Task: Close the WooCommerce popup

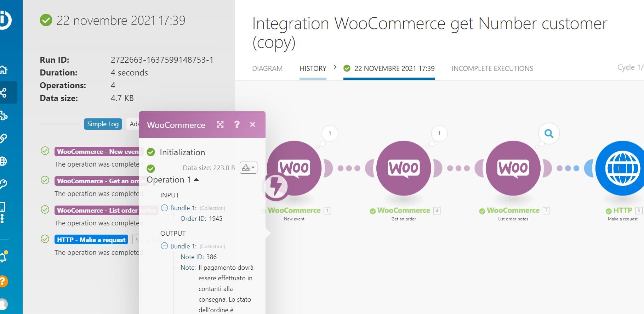Action: [252, 124]
